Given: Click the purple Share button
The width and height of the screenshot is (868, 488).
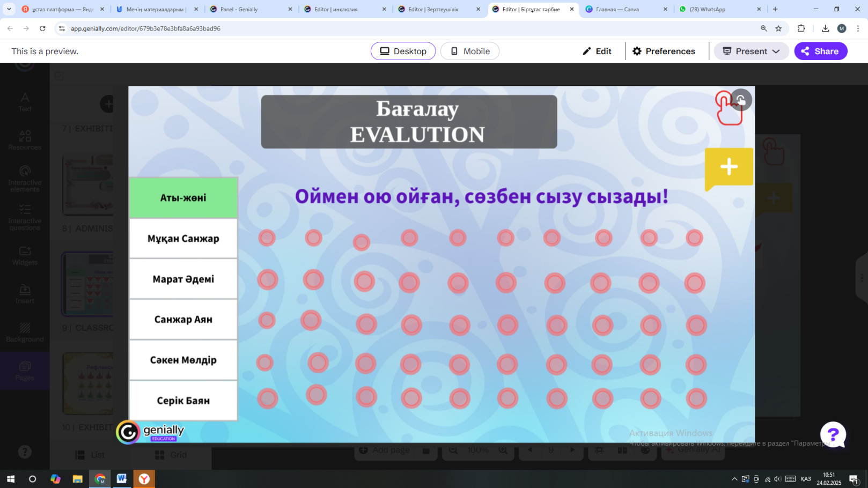Looking at the screenshot, I should [820, 51].
